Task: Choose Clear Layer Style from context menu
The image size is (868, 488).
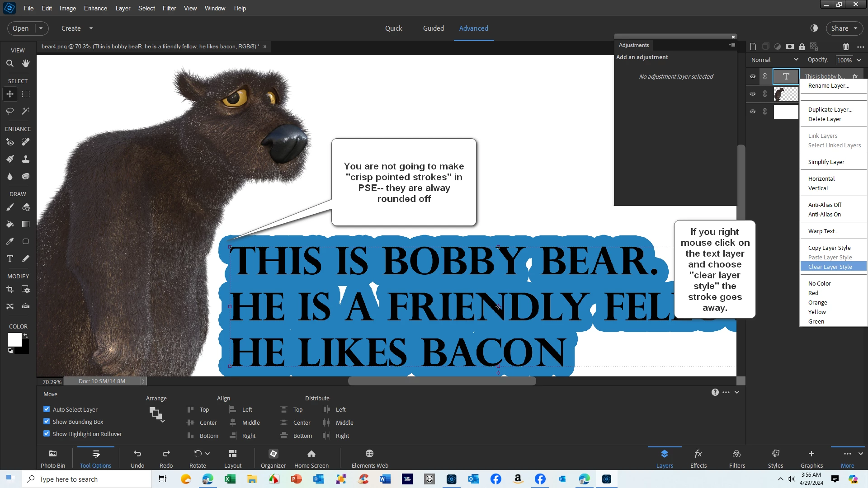Action: tap(830, 267)
